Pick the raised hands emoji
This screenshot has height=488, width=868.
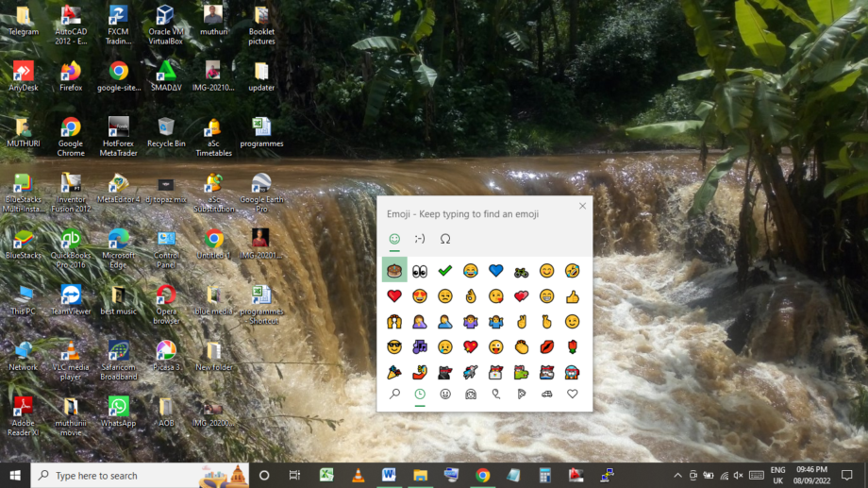pos(394,322)
